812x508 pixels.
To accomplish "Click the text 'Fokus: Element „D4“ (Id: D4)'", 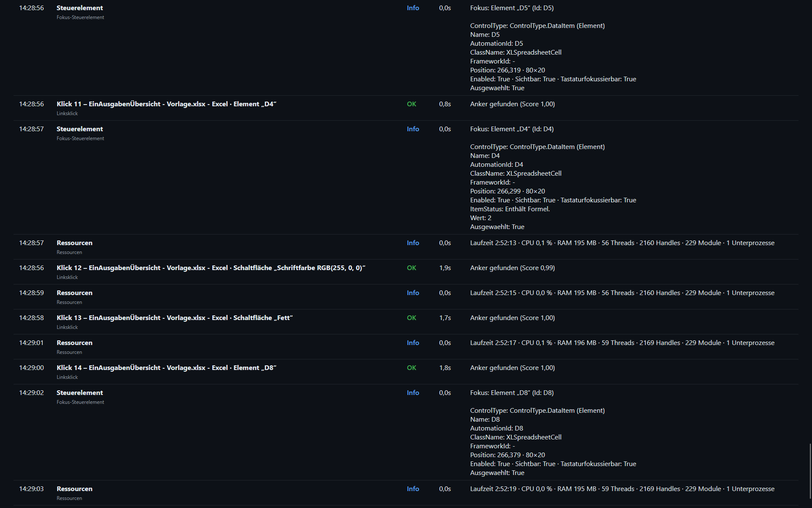I will click(x=512, y=129).
